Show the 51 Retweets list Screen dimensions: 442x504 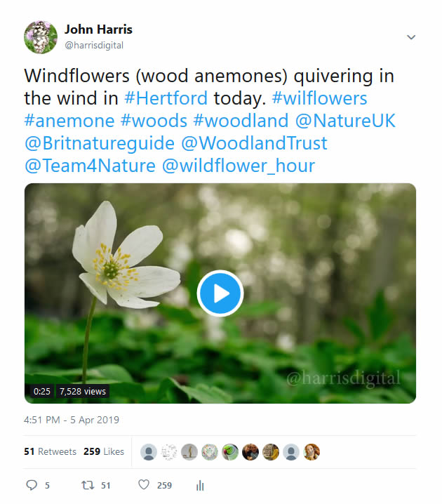point(50,451)
